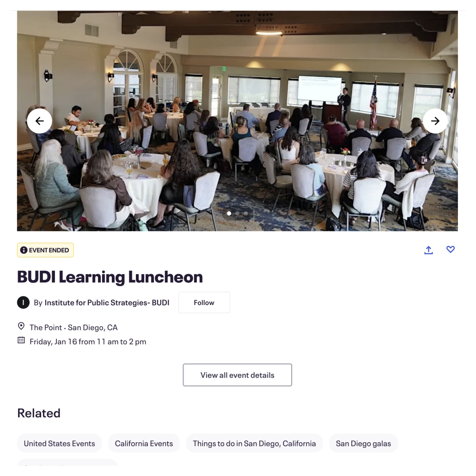Image resolution: width=476 pixels, height=476 pixels.
Task: Like the event with the heart icon
Action: (451, 250)
